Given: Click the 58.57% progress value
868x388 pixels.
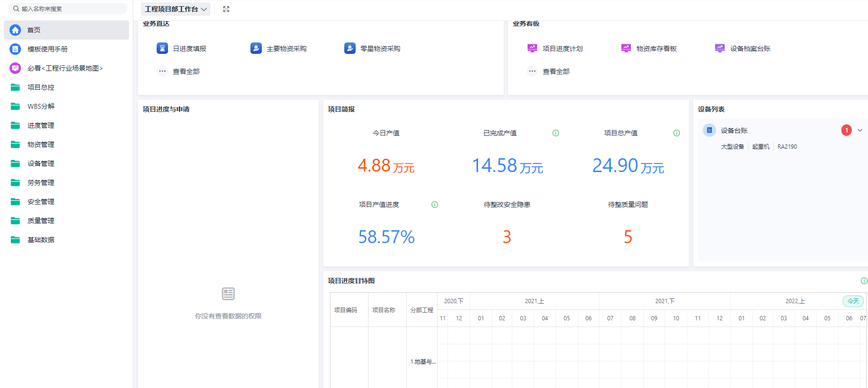Looking at the screenshot, I should (387, 237).
